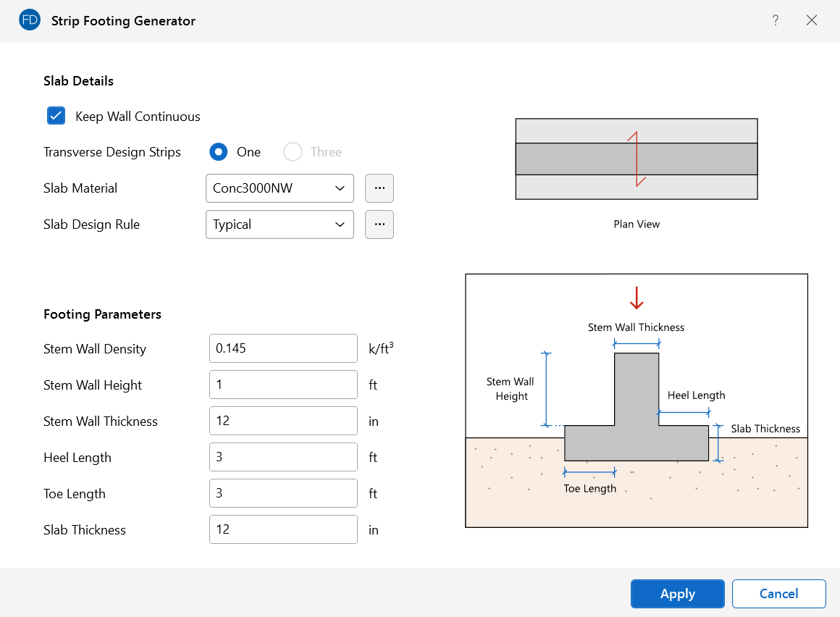Click the Cancel button
840x617 pixels.
pyautogui.click(x=778, y=594)
